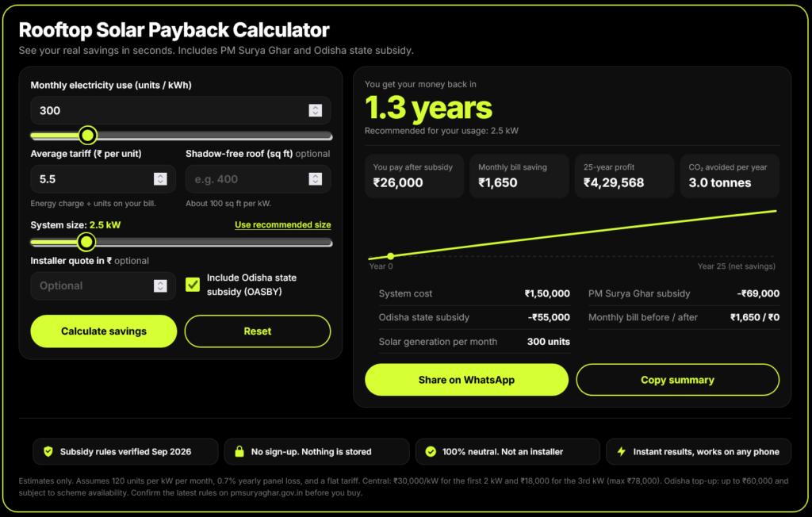Image resolution: width=812 pixels, height=517 pixels.
Task: Click the System size: 2.5 kW label
Action: pyautogui.click(x=75, y=225)
